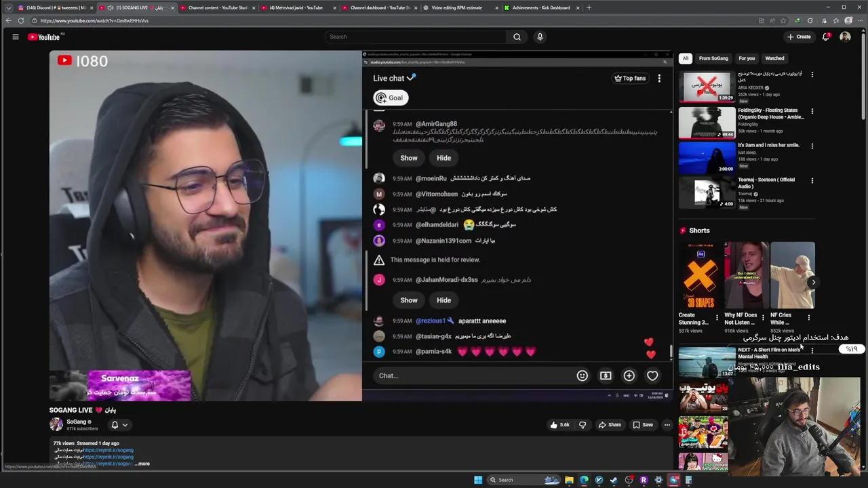Click the browser address bar URL
The width and height of the screenshot is (868, 488).
tap(94, 20)
